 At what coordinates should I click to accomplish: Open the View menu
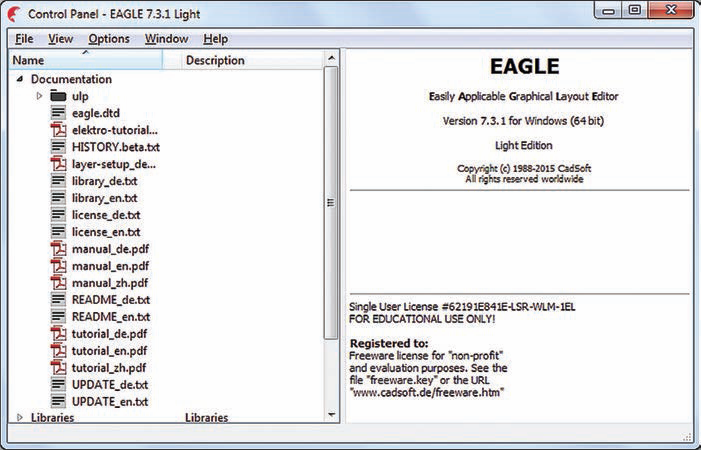pos(60,39)
